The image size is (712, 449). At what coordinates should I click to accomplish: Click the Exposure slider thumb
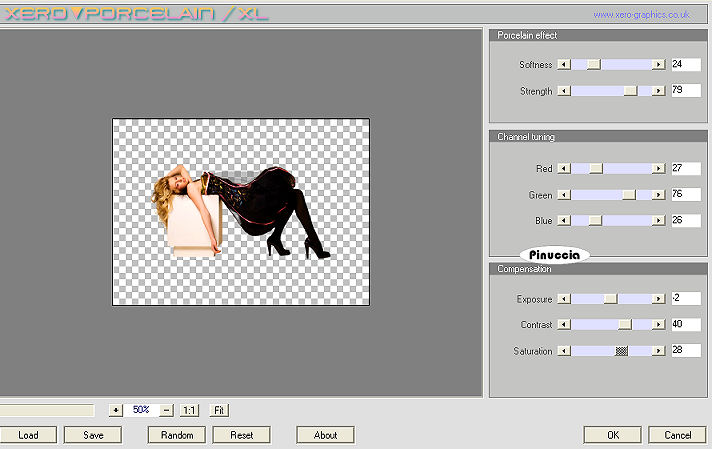[611, 299]
